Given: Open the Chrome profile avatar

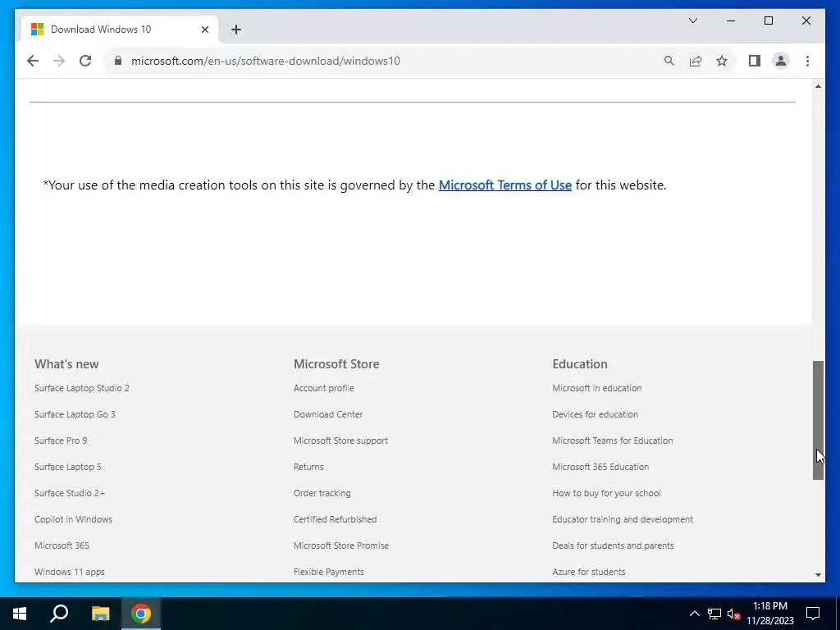Looking at the screenshot, I should [781, 61].
